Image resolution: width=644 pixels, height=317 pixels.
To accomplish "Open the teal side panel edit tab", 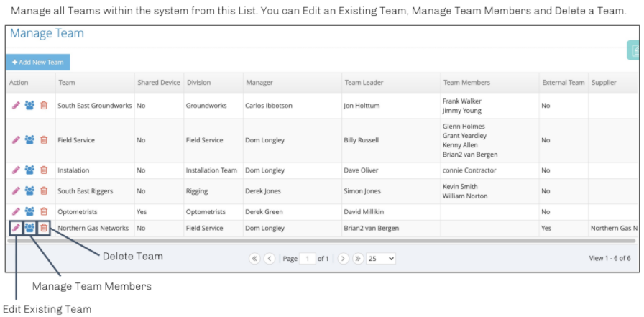I will [x=635, y=50].
